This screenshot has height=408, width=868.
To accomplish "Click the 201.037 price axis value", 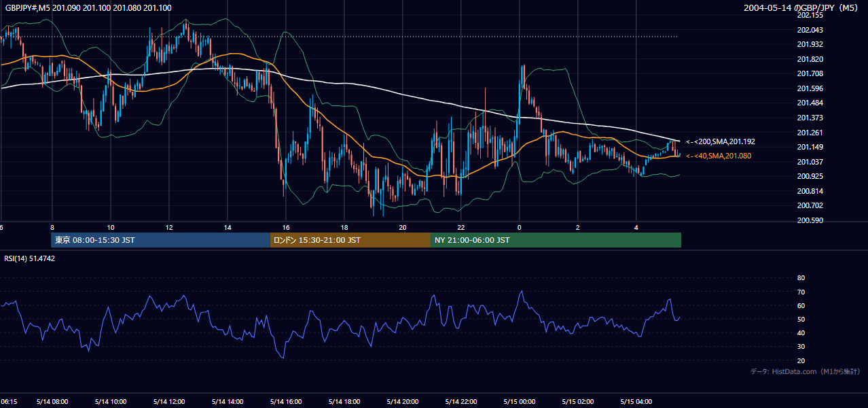I will (x=810, y=162).
